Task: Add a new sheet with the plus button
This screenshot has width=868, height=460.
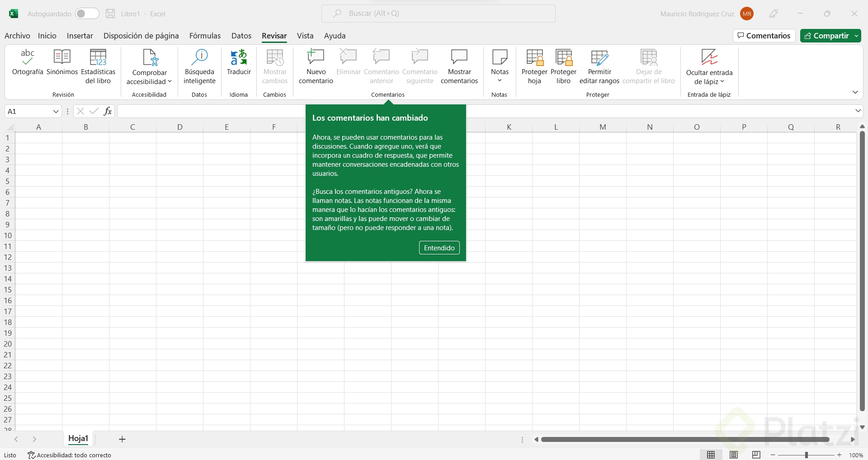Action: 121,439
